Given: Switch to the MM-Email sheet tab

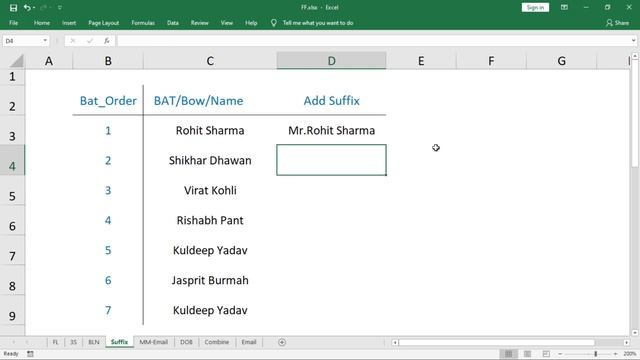Looking at the screenshot, I should (154, 342).
